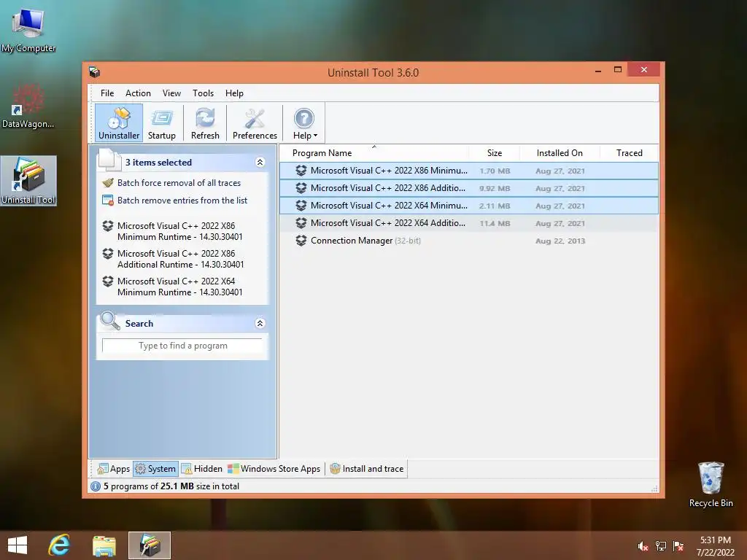Image resolution: width=747 pixels, height=560 pixels.
Task: Switch to the Apps tab
Action: click(113, 469)
